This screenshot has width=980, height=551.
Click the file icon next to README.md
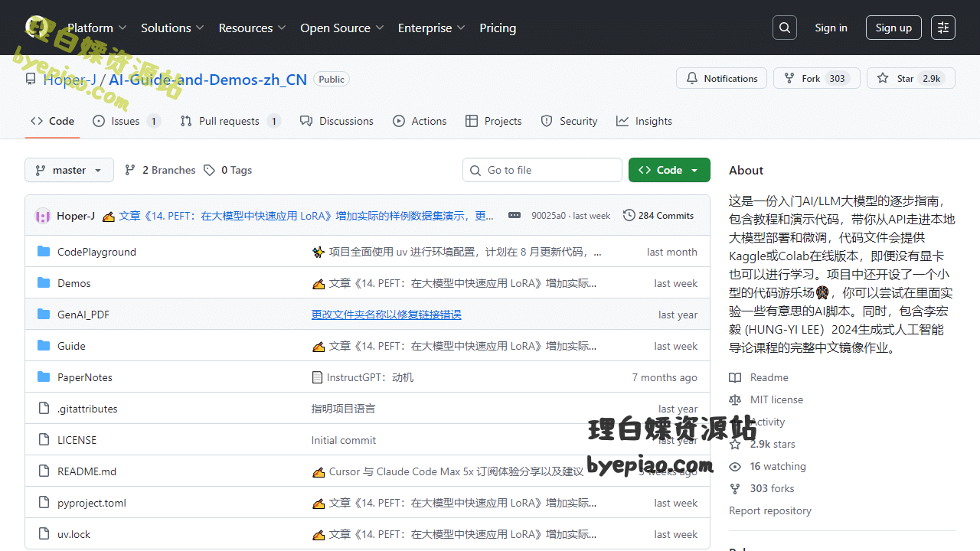[44, 471]
